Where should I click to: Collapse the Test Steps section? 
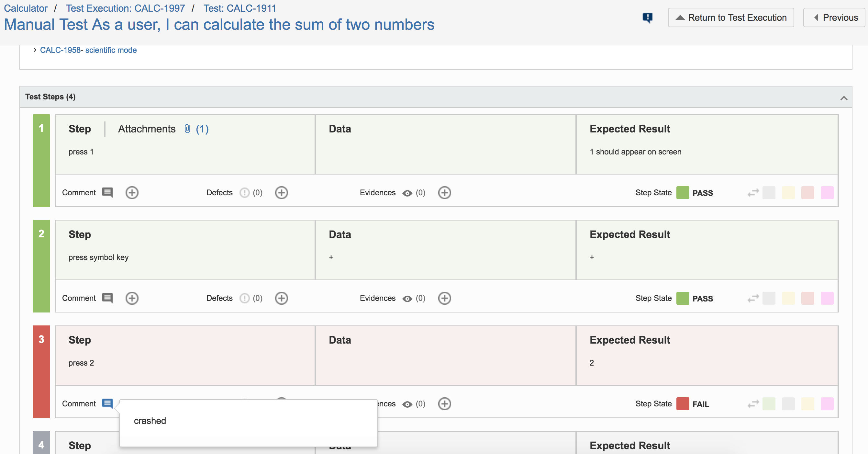click(844, 98)
